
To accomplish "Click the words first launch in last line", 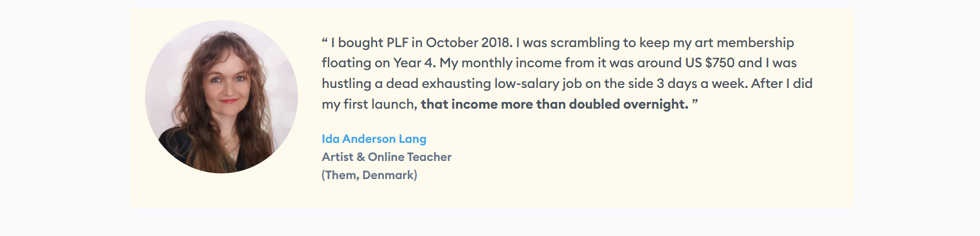I will (380, 104).
